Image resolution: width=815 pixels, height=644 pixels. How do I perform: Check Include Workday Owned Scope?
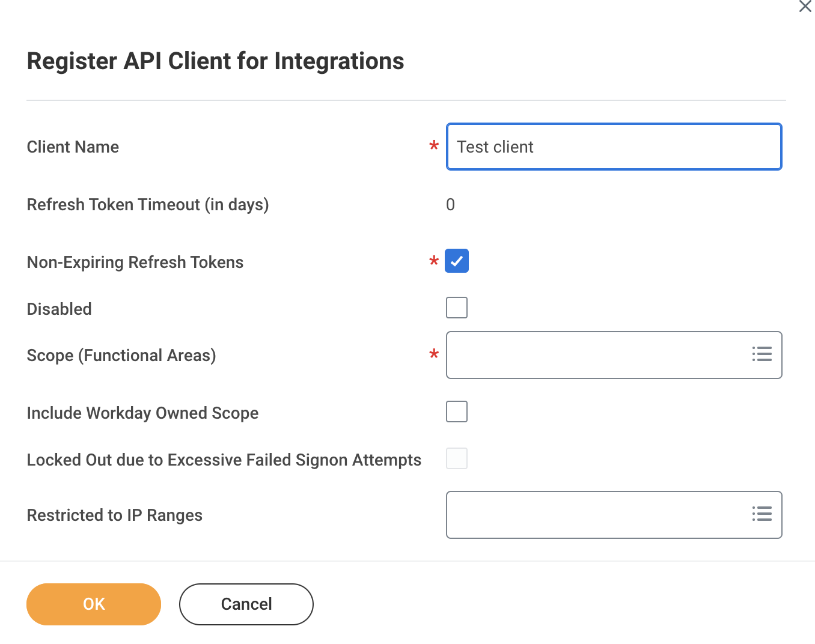click(x=456, y=412)
